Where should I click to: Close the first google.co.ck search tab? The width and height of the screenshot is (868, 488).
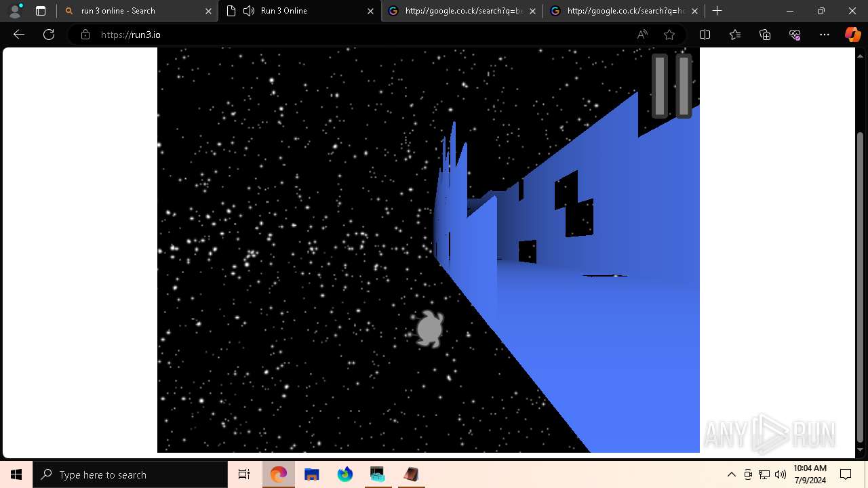tap(532, 11)
